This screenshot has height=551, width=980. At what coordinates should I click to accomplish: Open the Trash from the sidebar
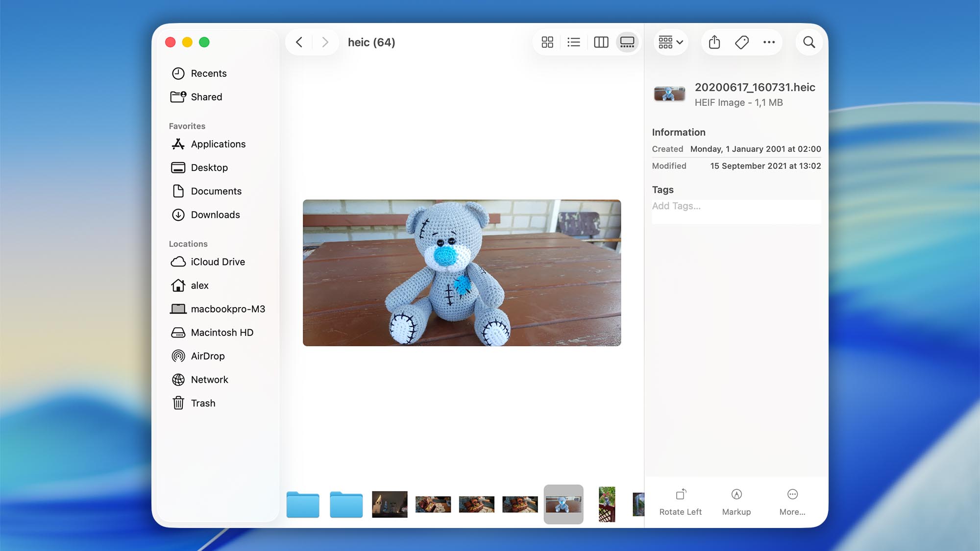pos(203,403)
